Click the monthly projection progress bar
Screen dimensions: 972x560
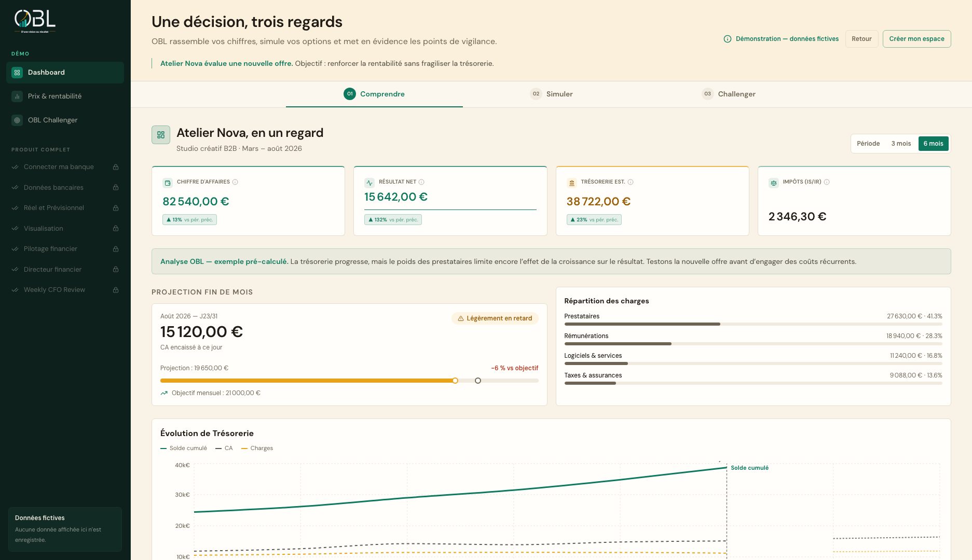pos(349,381)
